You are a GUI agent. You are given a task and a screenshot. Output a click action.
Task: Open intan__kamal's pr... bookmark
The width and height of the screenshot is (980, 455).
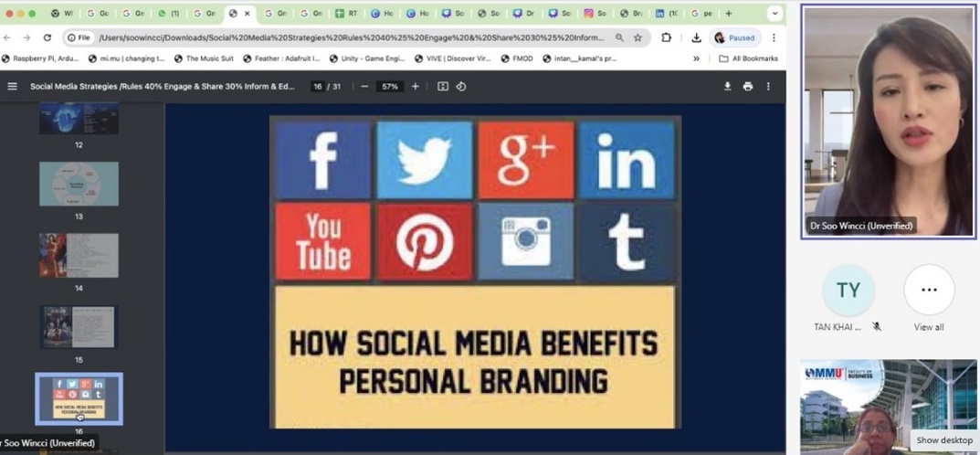click(580, 58)
